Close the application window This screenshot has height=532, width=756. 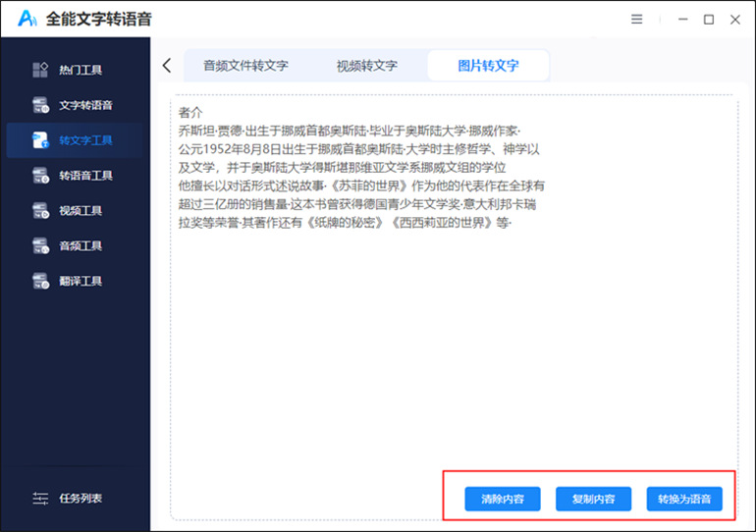[x=735, y=20]
